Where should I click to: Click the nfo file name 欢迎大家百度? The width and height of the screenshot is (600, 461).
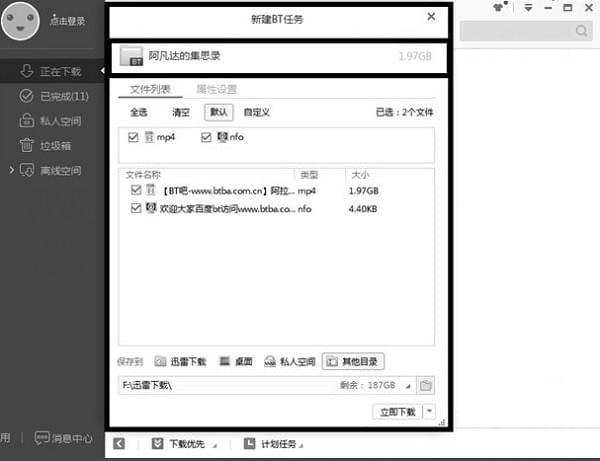pyautogui.click(x=227, y=209)
